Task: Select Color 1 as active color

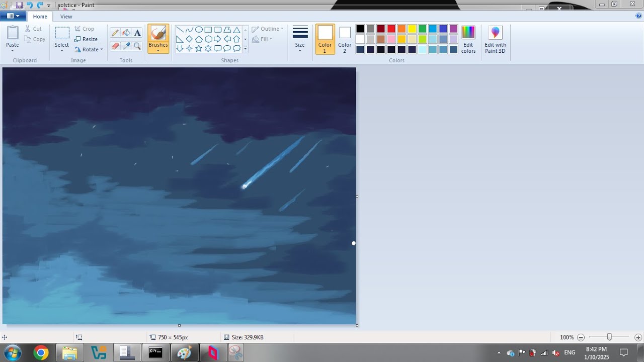Action: (x=325, y=39)
